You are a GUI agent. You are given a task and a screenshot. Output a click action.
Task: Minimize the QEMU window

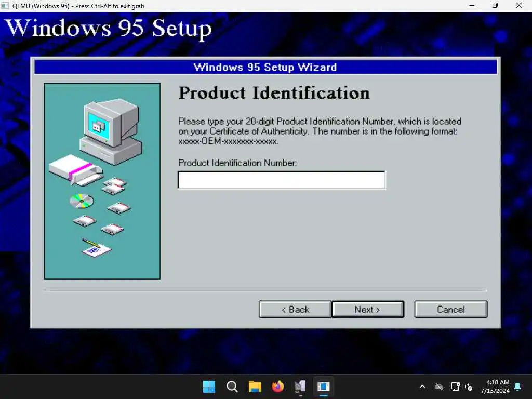tap(472, 6)
